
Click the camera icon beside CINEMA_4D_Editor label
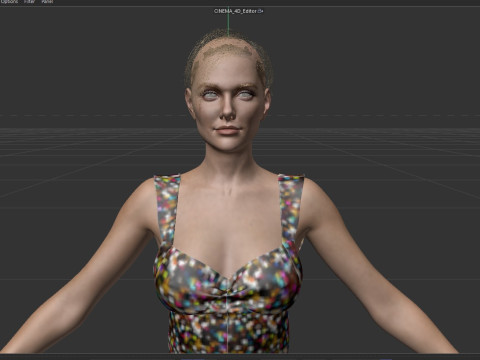click(261, 11)
